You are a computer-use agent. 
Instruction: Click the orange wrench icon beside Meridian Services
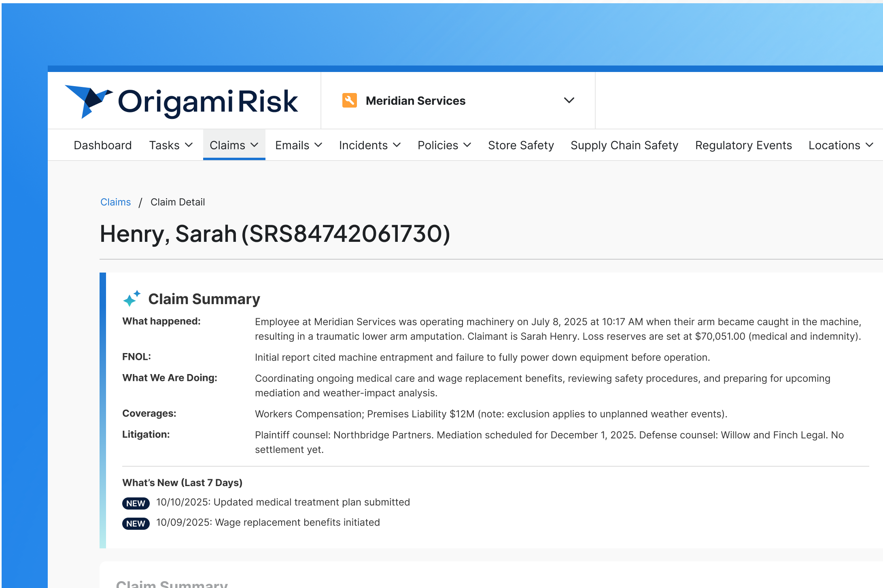click(x=349, y=100)
